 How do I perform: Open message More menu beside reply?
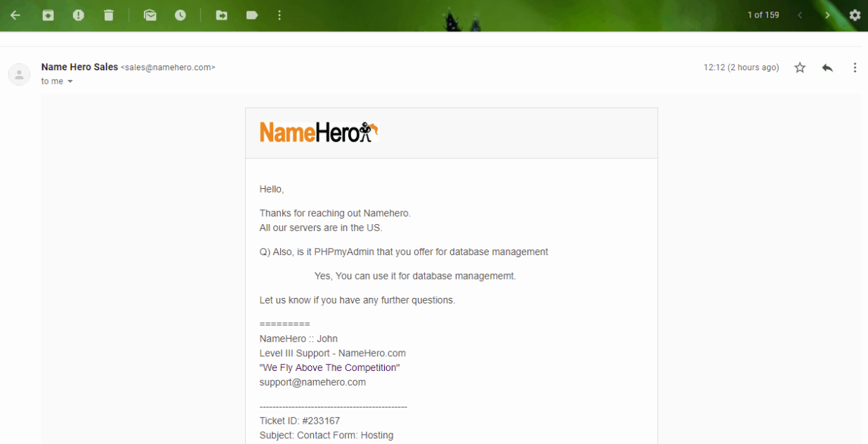pyautogui.click(x=855, y=67)
